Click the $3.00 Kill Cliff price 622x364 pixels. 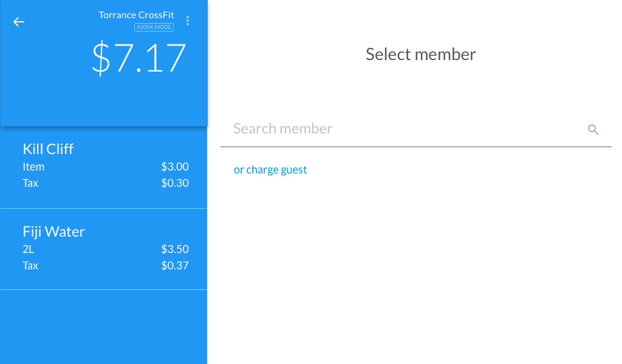click(x=175, y=167)
